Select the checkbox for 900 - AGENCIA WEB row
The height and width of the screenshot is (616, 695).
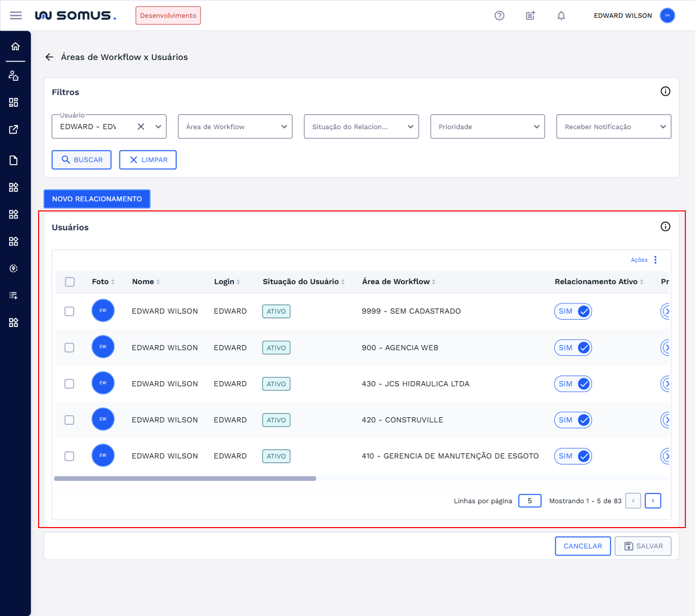(x=70, y=348)
